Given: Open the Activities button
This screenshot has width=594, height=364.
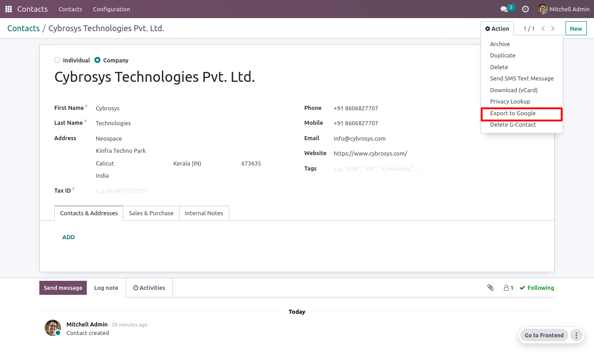Looking at the screenshot, I should click(149, 288).
